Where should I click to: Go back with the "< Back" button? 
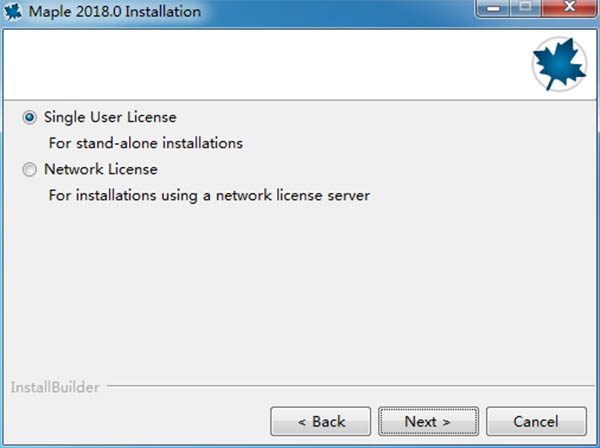(x=313, y=421)
